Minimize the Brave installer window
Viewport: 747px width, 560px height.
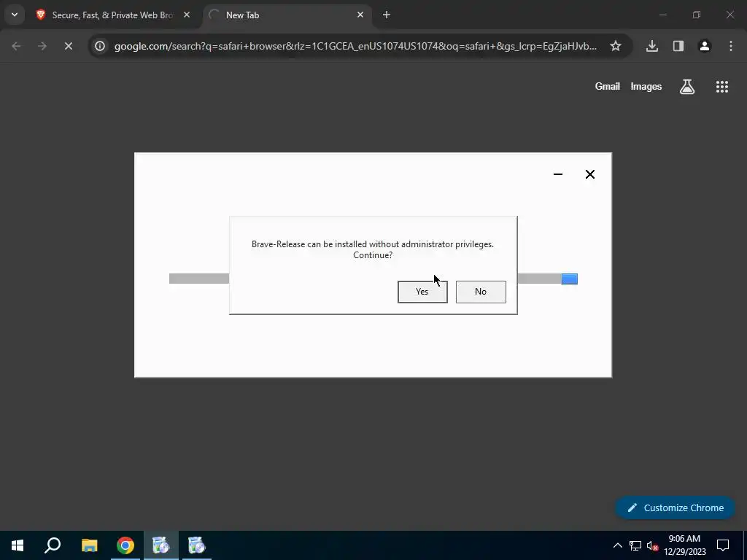point(558,174)
